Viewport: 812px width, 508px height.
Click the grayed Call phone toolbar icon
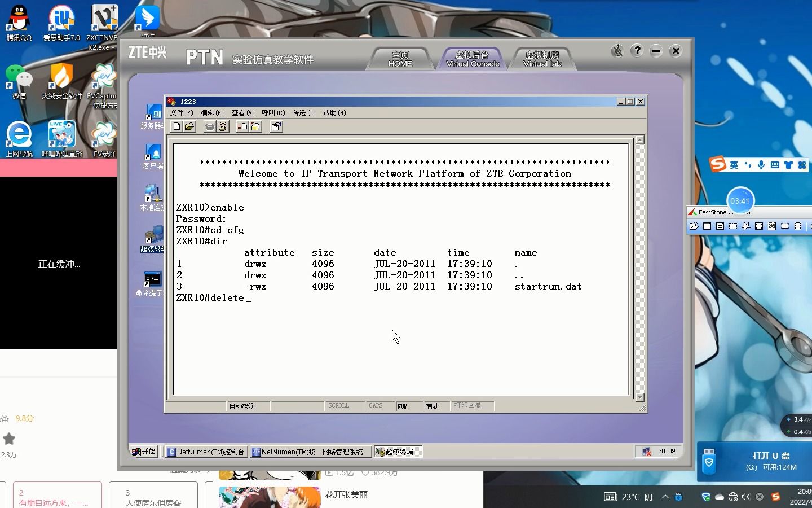(x=210, y=126)
